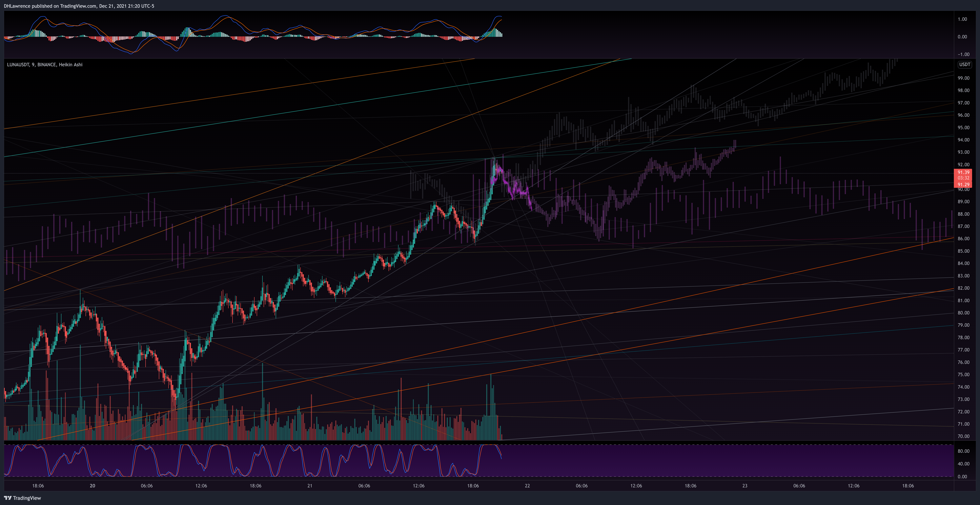Image resolution: width=980 pixels, height=505 pixels.
Task: Click the bar countdown timer 03:32
Action: (963, 178)
